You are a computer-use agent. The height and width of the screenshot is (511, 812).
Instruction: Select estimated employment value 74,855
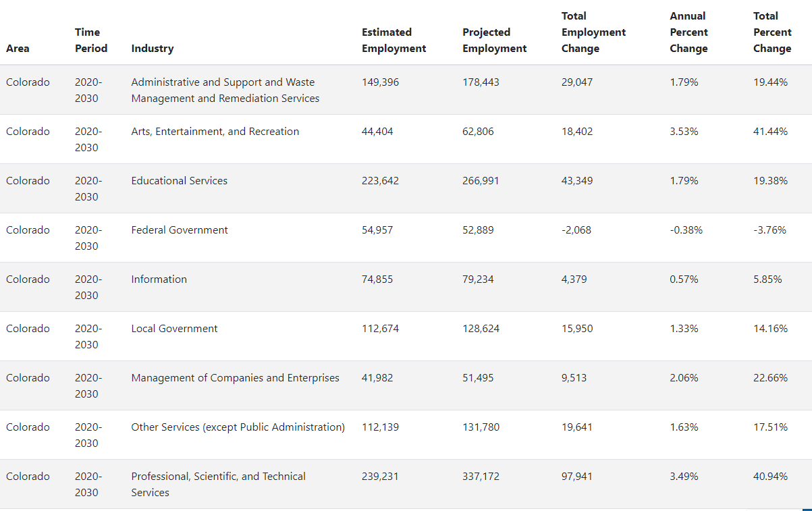tap(377, 279)
